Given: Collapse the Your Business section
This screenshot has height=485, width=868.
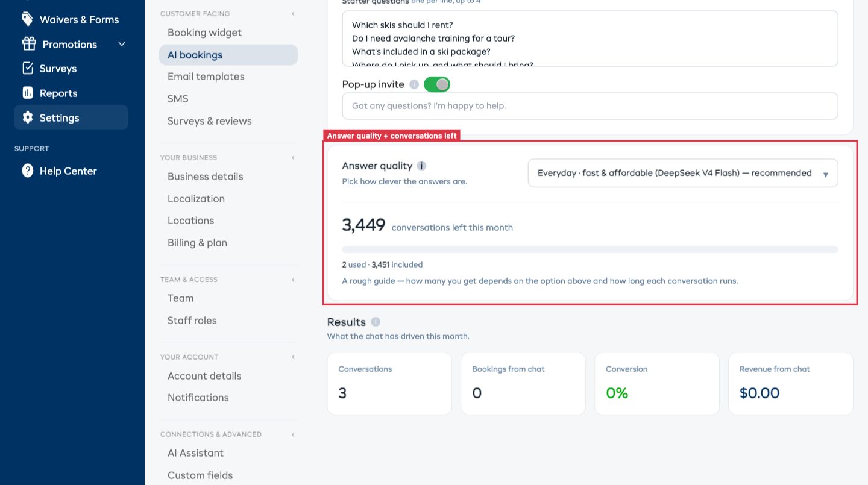Looking at the screenshot, I should click(x=293, y=158).
